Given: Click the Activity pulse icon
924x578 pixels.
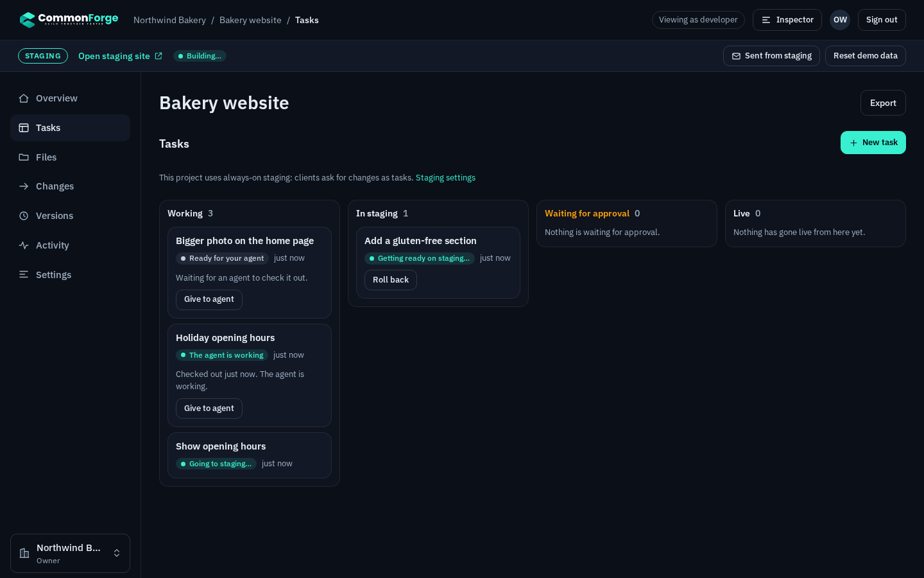Looking at the screenshot, I should [24, 245].
